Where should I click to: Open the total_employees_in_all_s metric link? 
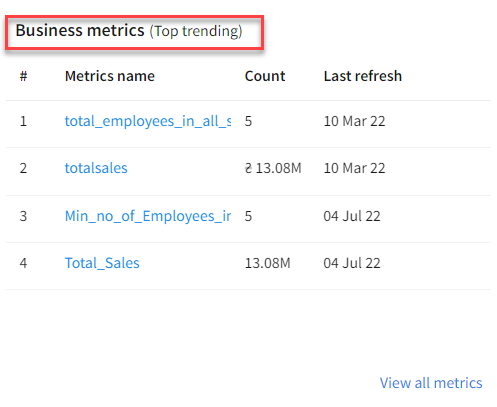tap(148, 121)
